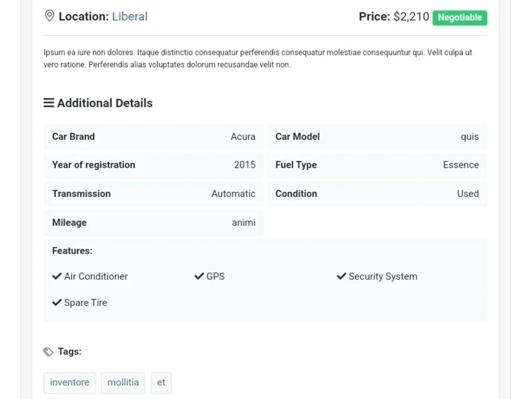Viewport: 532px width, 399px height.
Task: Click the GPS checkmark icon
Action: [199, 276]
